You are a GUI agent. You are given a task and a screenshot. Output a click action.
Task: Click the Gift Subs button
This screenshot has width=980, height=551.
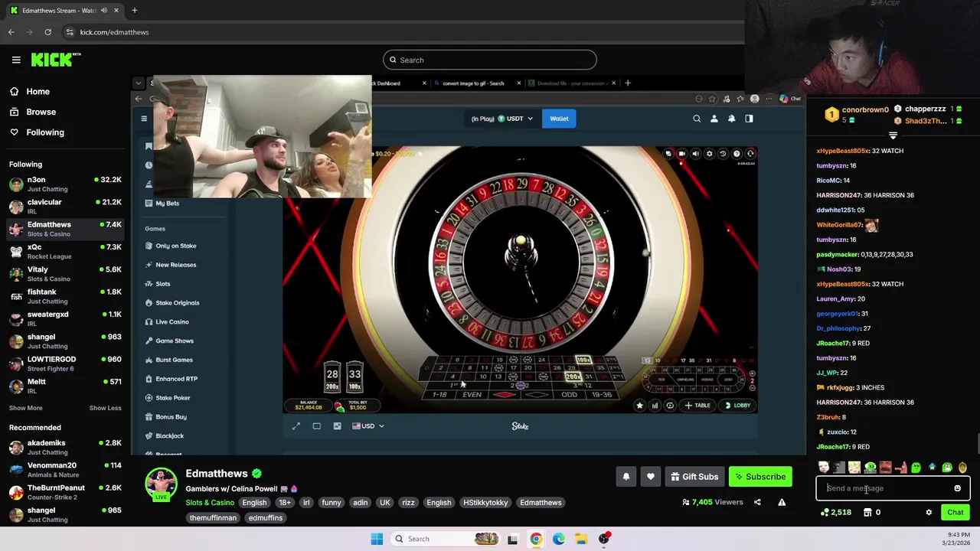694,477
